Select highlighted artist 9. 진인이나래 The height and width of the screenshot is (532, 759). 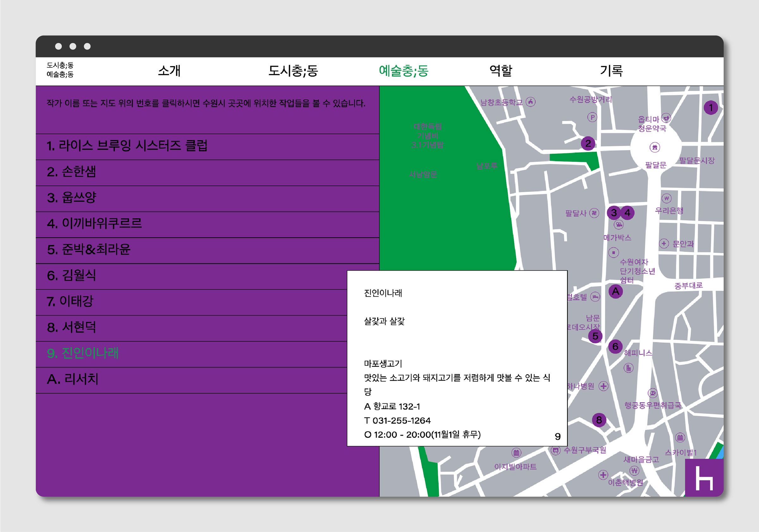pos(191,354)
